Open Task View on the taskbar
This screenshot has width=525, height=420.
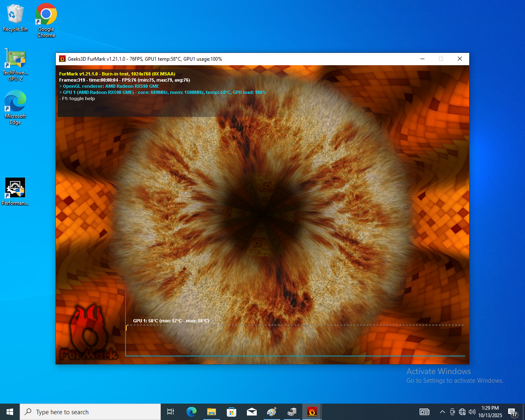tap(171, 412)
